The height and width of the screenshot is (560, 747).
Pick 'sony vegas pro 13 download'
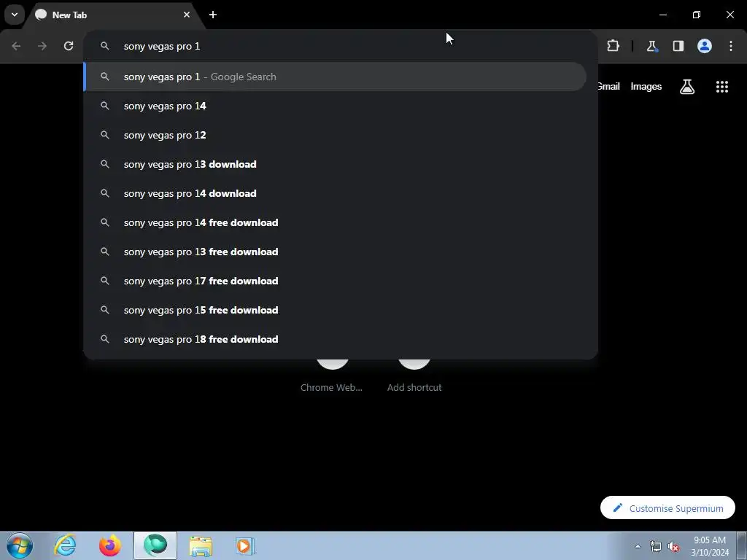(335, 164)
